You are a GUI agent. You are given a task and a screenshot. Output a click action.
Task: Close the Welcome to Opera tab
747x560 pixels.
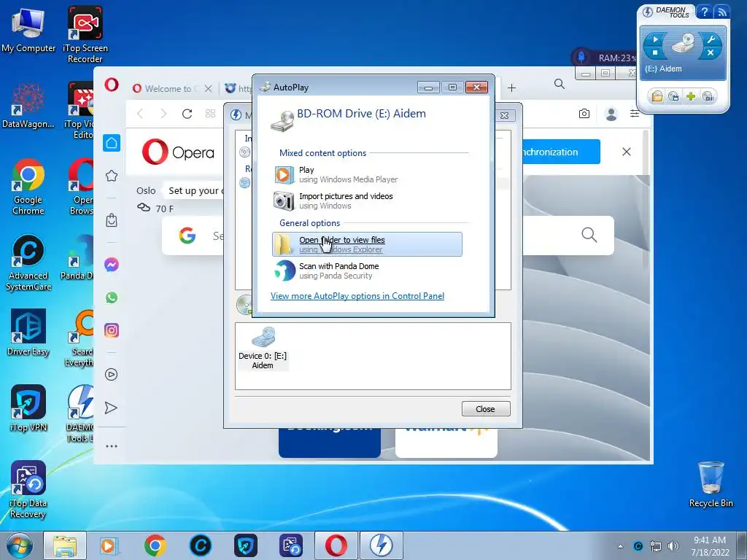(208, 88)
